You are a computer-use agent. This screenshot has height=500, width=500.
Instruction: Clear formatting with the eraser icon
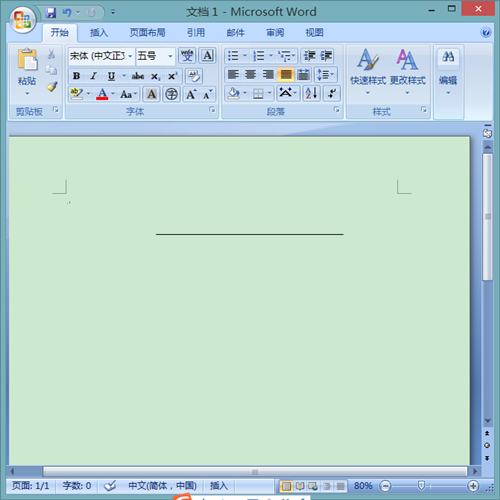point(194,76)
